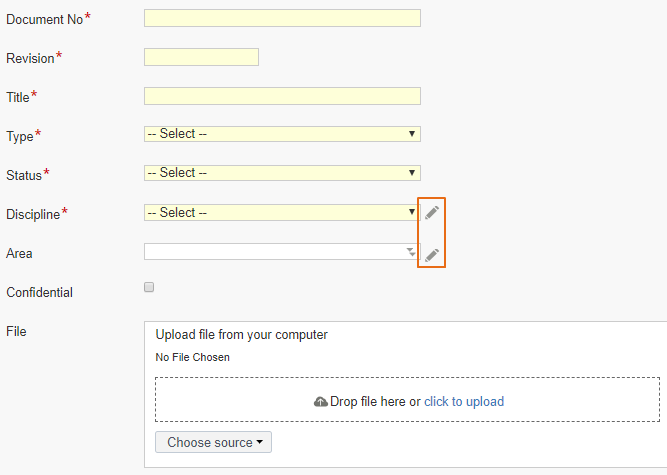The height and width of the screenshot is (475, 667).
Task: Click the double-arrow icon in Area field
Action: [x=410, y=252]
